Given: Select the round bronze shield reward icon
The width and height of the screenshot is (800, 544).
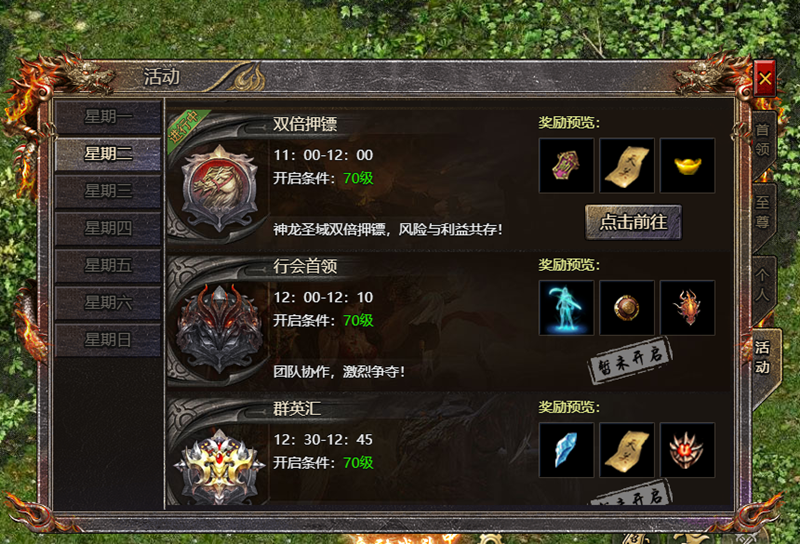Looking at the screenshot, I should [627, 308].
